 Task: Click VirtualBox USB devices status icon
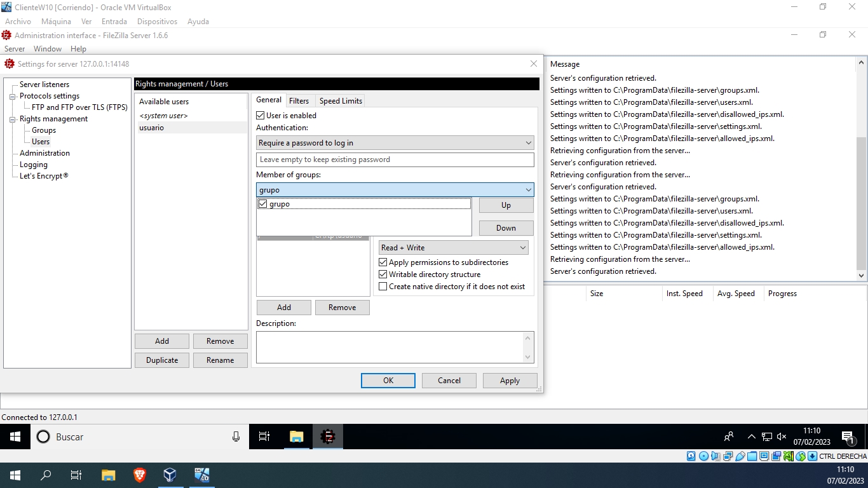pyautogui.click(x=740, y=456)
